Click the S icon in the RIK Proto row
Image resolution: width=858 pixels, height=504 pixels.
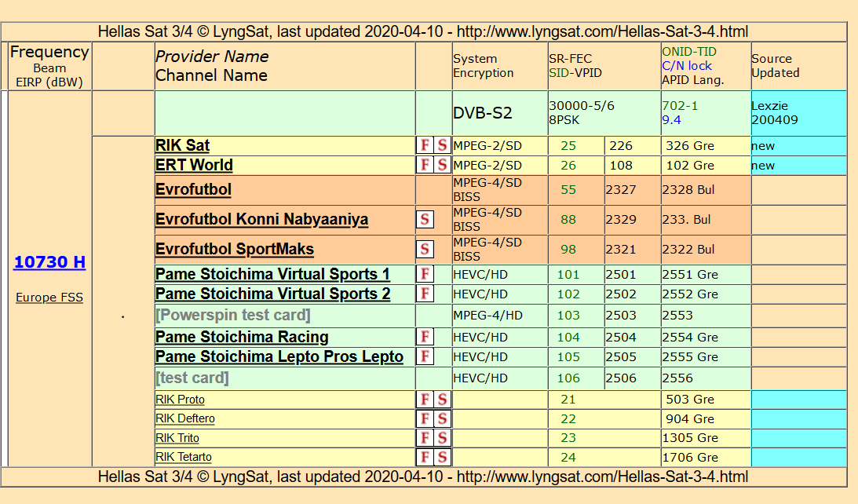[442, 400]
